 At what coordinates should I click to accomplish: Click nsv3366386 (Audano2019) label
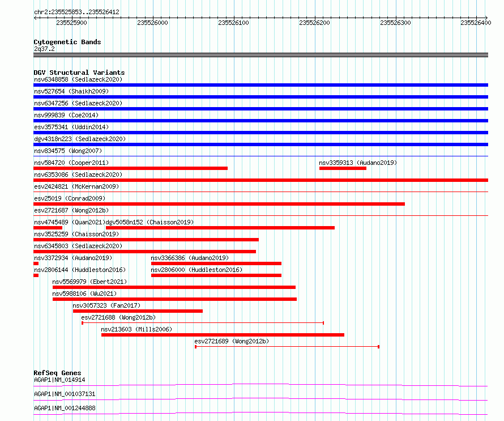point(190,258)
